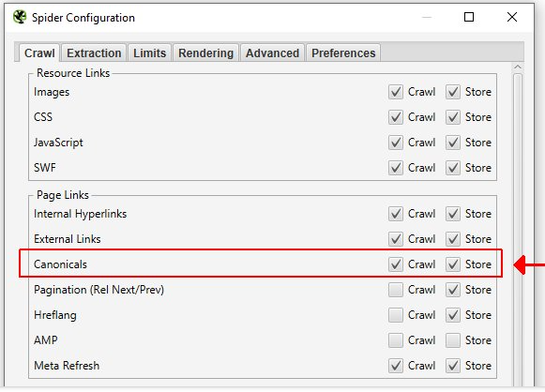Image resolution: width=545 pixels, height=392 pixels.
Task: Click the scrollbar up arrow
Action: (518, 67)
